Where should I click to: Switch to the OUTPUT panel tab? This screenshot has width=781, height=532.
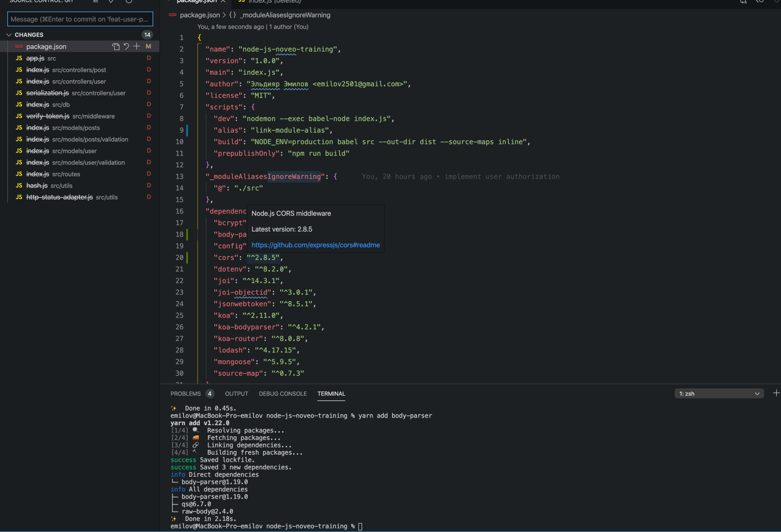236,394
